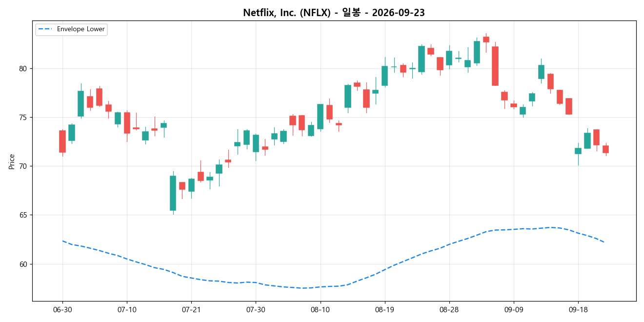Click the red candlestick at 07-10
The width and height of the screenshot is (644, 322).
[x=127, y=123]
